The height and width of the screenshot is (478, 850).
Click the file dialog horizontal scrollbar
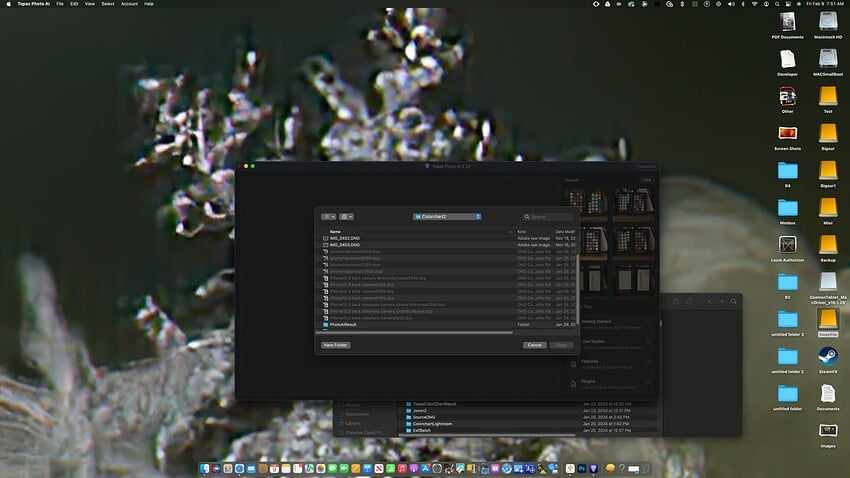click(414, 333)
